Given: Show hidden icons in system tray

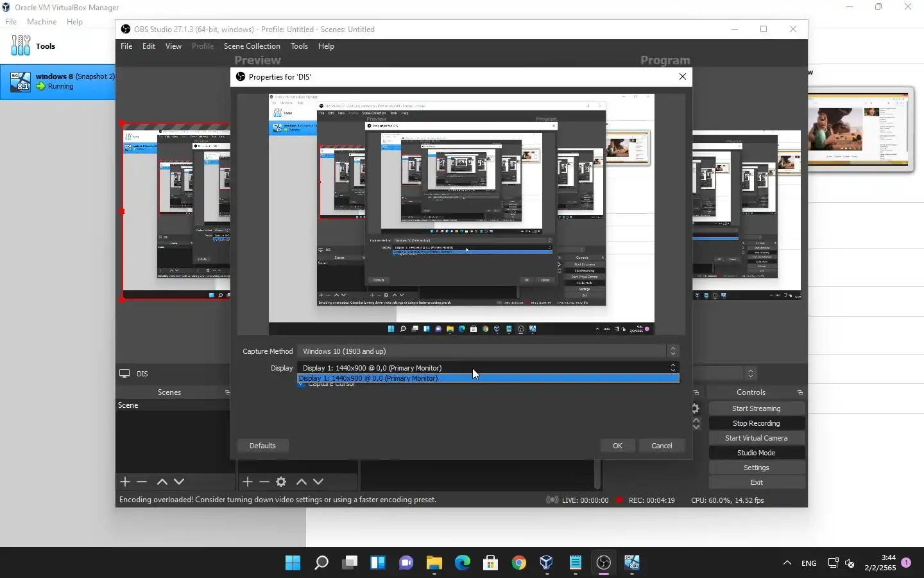Looking at the screenshot, I should (x=787, y=563).
